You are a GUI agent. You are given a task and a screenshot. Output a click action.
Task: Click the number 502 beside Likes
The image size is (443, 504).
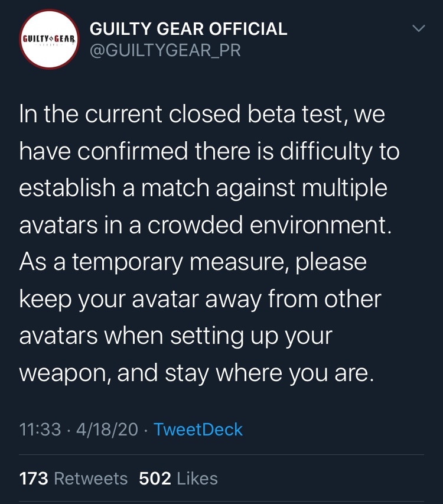click(x=155, y=478)
